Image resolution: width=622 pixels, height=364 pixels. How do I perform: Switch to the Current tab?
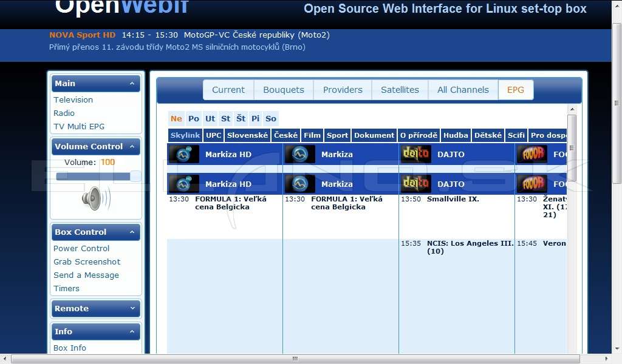[228, 90]
